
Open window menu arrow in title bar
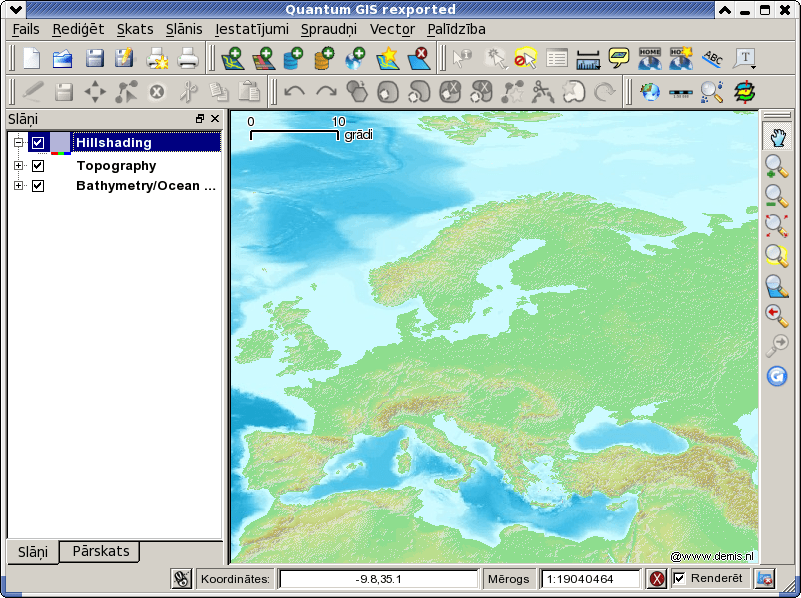pos(14,9)
